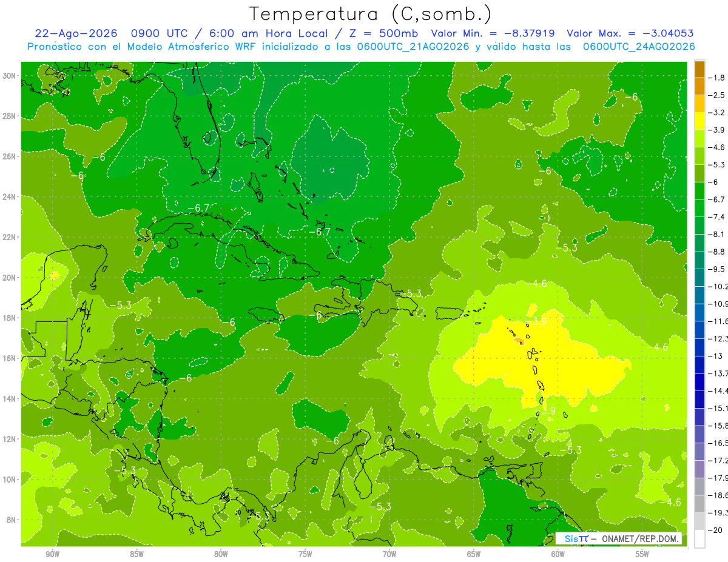Image resolution: width=728 pixels, height=562 pixels.
Task: Click the colorbar label '-3.2'
Action: (x=717, y=112)
